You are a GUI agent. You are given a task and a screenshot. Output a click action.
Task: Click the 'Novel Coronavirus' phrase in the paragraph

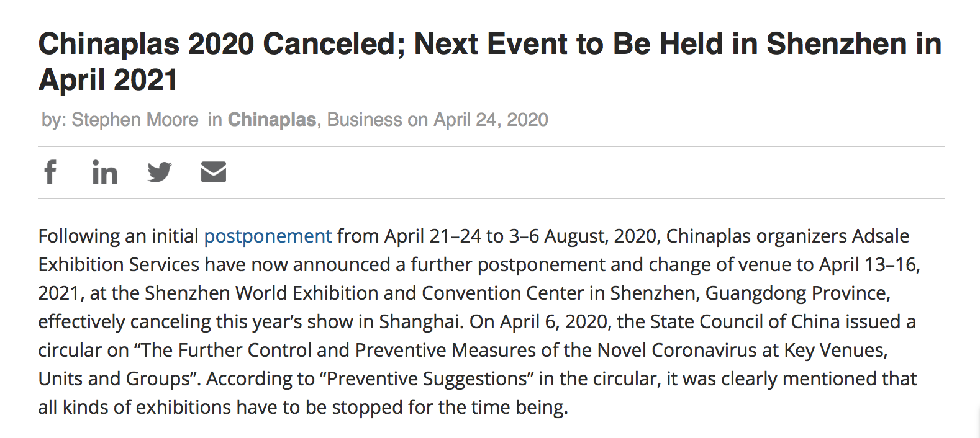coord(677,351)
